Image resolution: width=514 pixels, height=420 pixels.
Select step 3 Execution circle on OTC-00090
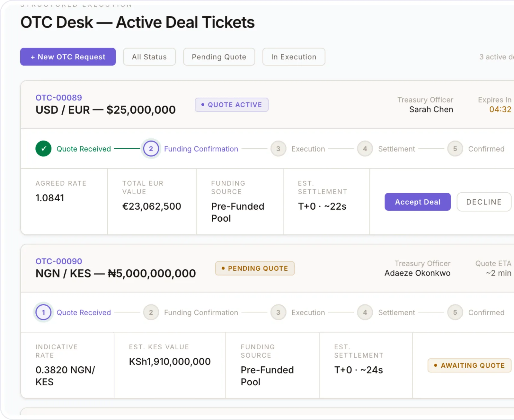278,312
